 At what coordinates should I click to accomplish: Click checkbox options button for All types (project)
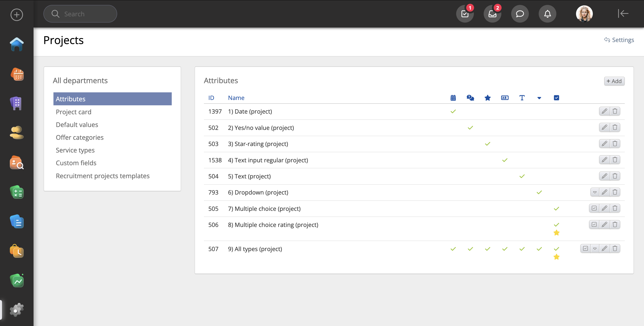tap(585, 248)
